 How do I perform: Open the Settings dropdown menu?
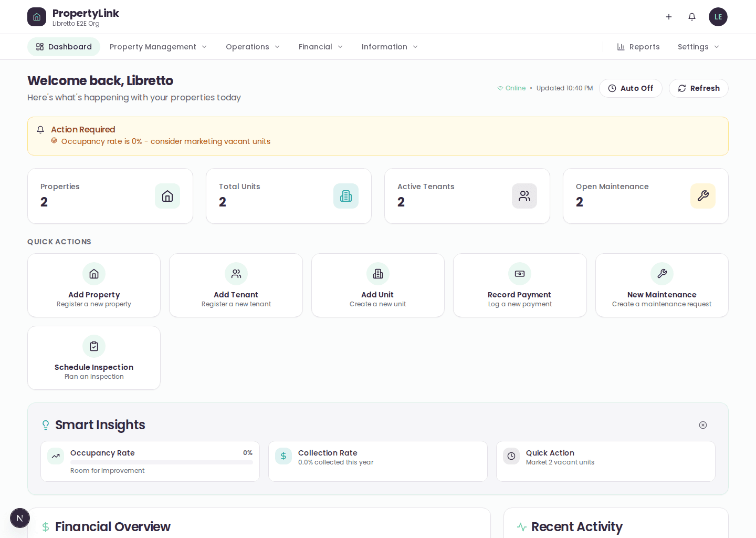[x=698, y=47]
